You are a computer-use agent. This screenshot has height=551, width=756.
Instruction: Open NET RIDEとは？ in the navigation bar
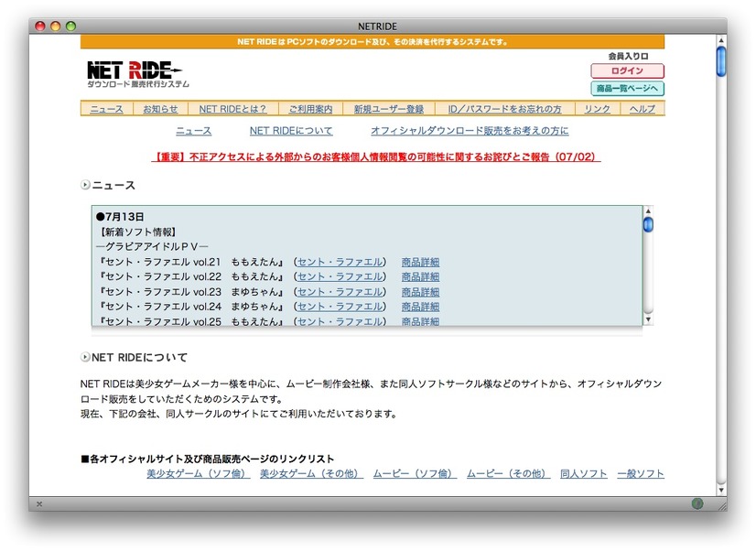click(x=232, y=109)
